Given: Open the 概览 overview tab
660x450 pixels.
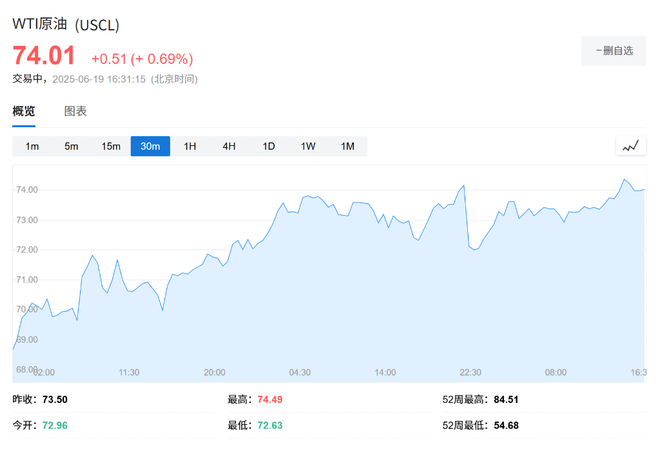Looking at the screenshot, I should click(x=24, y=111).
